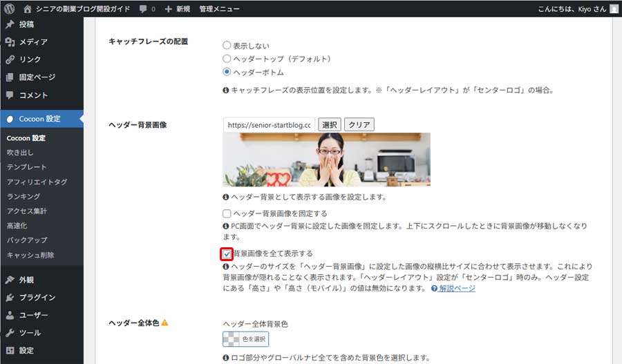The height and width of the screenshot is (364, 622).
Task: Open the WordPress logo menu
Action: click(10, 9)
